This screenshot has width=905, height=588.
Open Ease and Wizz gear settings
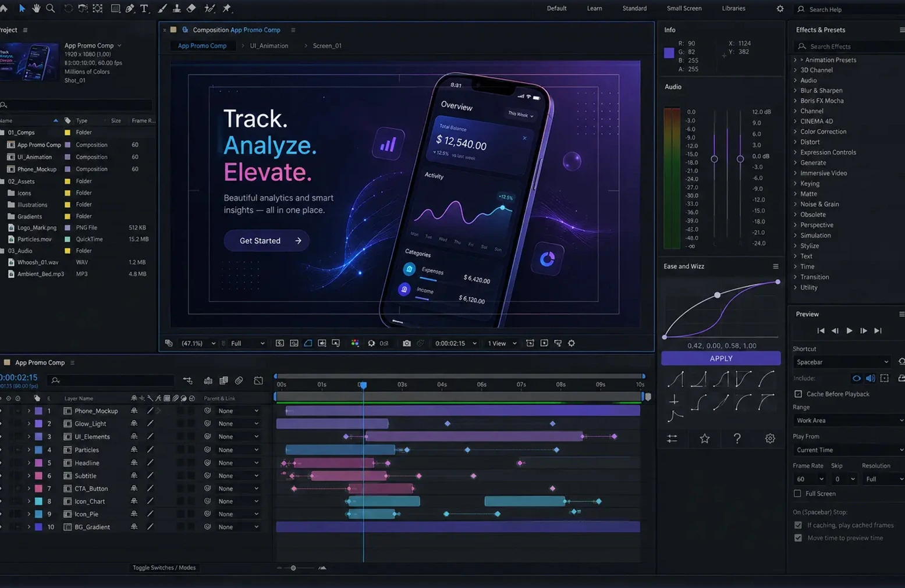click(770, 439)
